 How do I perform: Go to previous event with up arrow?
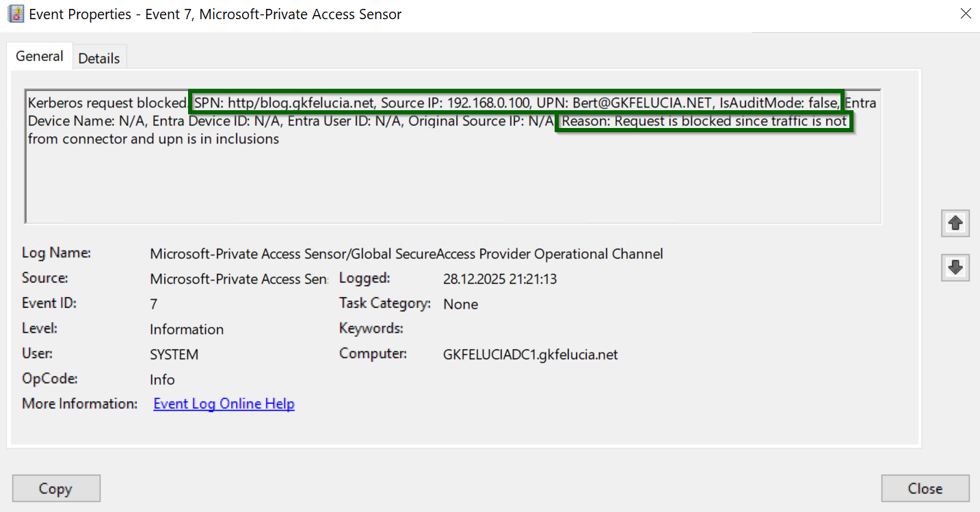955,223
